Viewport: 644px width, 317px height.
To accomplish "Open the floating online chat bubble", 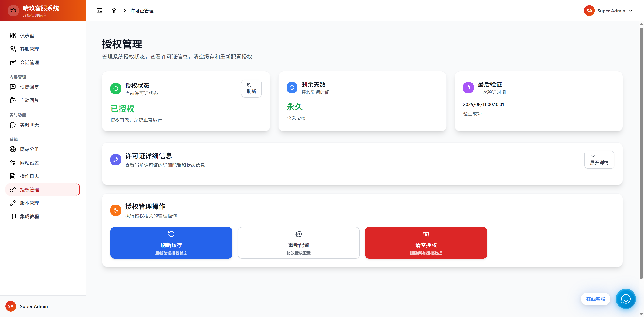I will coord(626,299).
